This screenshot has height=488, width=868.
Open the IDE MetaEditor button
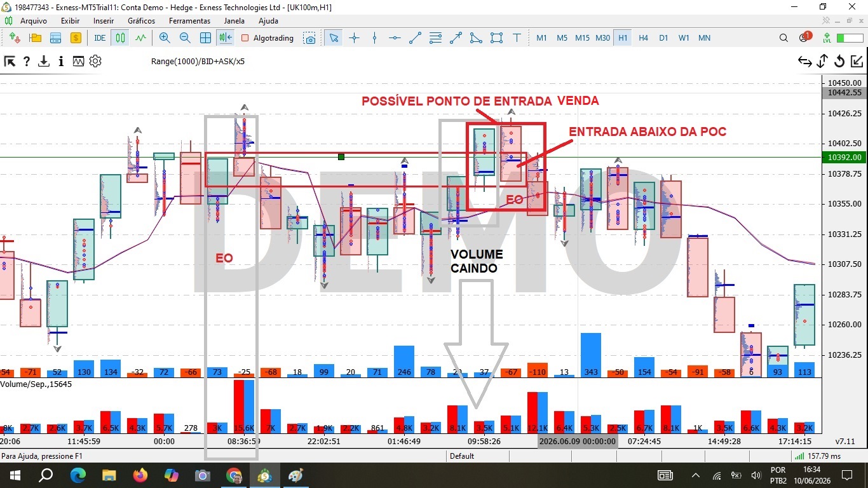[100, 38]
